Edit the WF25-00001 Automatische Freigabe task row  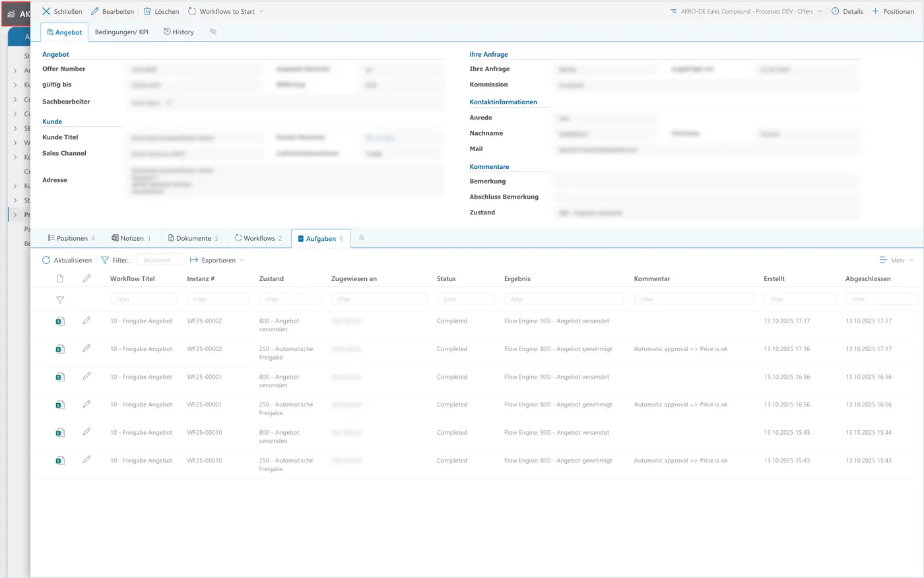[x=86, y=404]
